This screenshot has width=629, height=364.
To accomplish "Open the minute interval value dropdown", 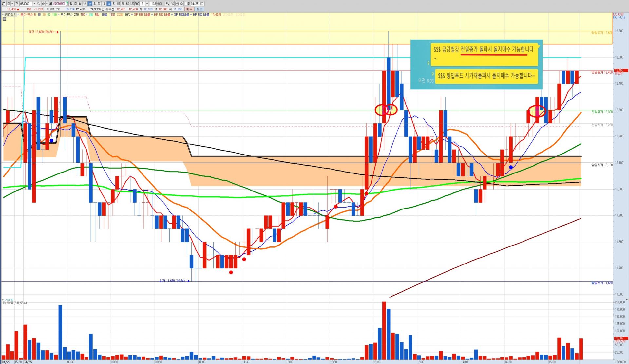I will coord(147,4).
